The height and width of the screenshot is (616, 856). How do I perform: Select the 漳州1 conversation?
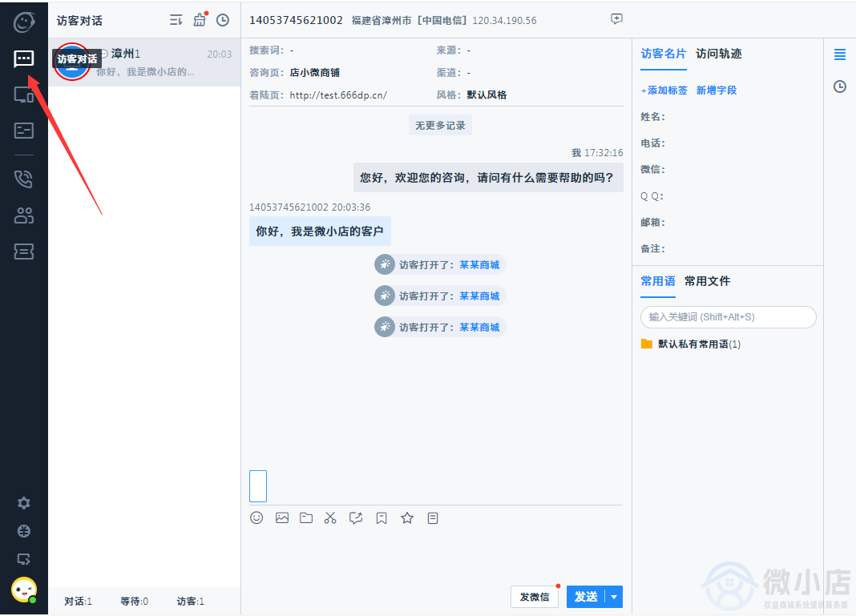144,62
